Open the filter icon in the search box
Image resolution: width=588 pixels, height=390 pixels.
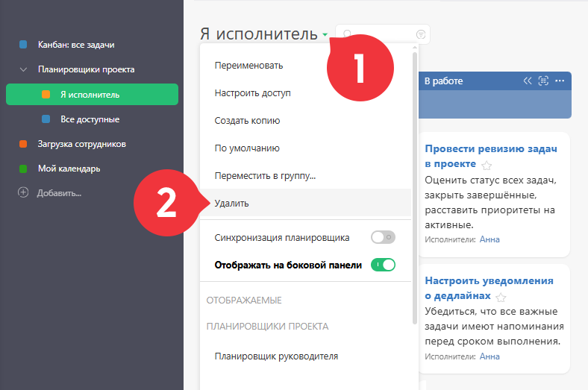(x=421, y=34)
